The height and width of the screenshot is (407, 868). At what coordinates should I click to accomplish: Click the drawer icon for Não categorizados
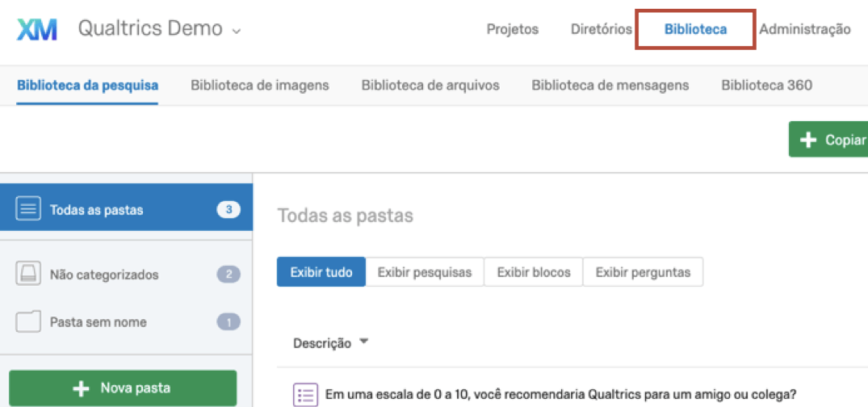[x=28, y=274]
